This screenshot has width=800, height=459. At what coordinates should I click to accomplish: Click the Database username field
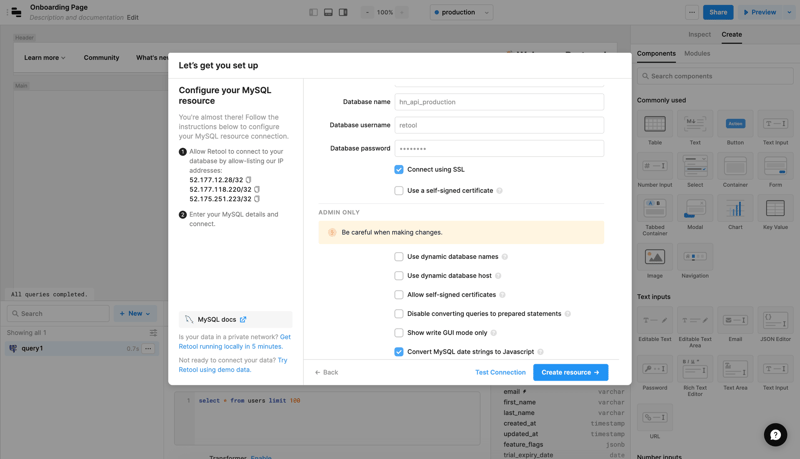499,125
